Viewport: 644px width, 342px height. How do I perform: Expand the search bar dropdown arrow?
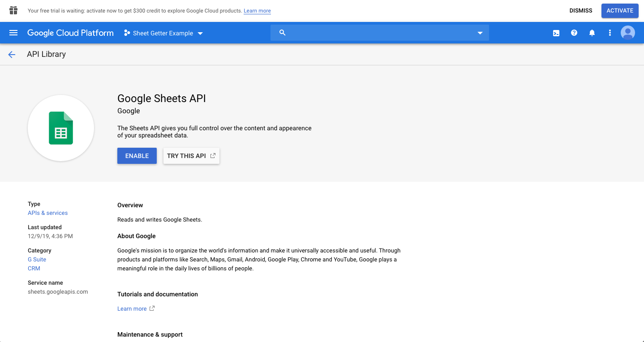480,33
